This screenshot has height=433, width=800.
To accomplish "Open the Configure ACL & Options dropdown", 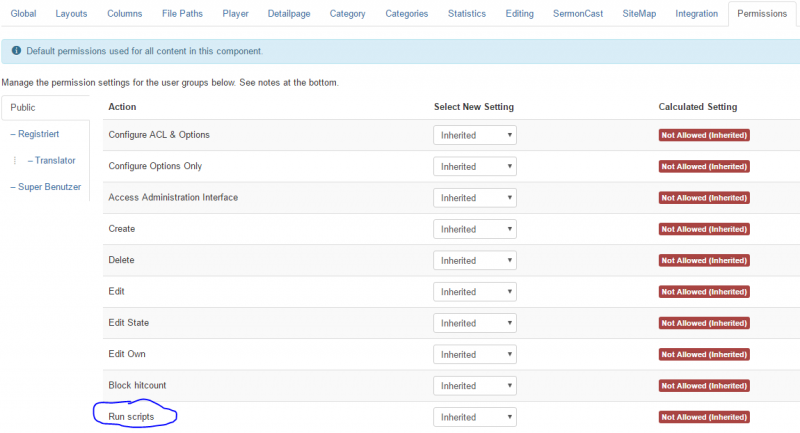I will click(475, 135).
